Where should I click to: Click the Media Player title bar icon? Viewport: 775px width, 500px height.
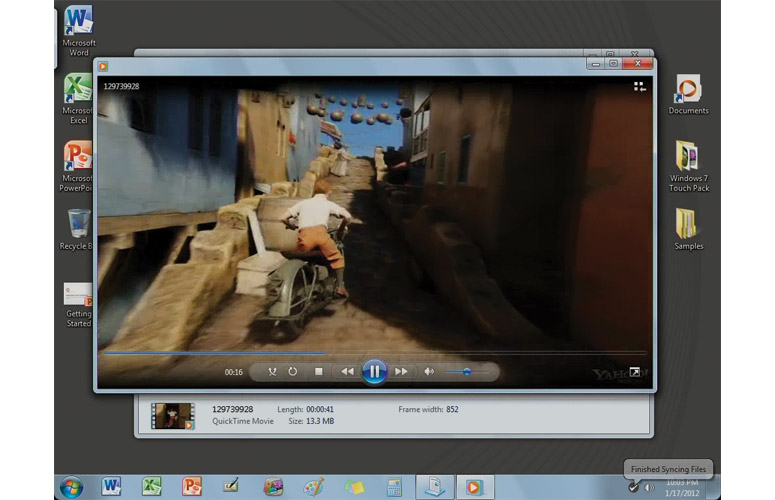[103, 66]
